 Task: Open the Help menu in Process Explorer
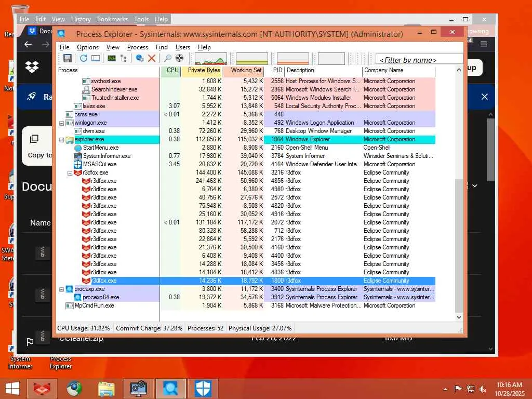point(204,47)
